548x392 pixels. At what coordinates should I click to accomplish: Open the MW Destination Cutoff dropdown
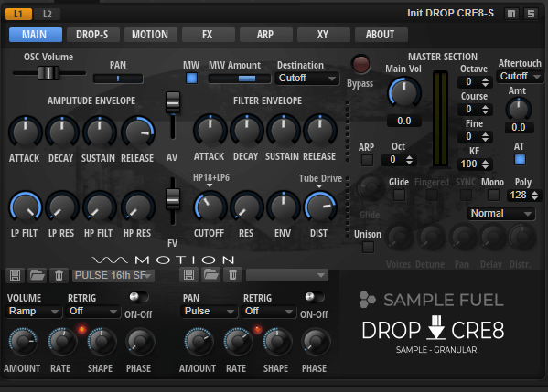point(306,79)
